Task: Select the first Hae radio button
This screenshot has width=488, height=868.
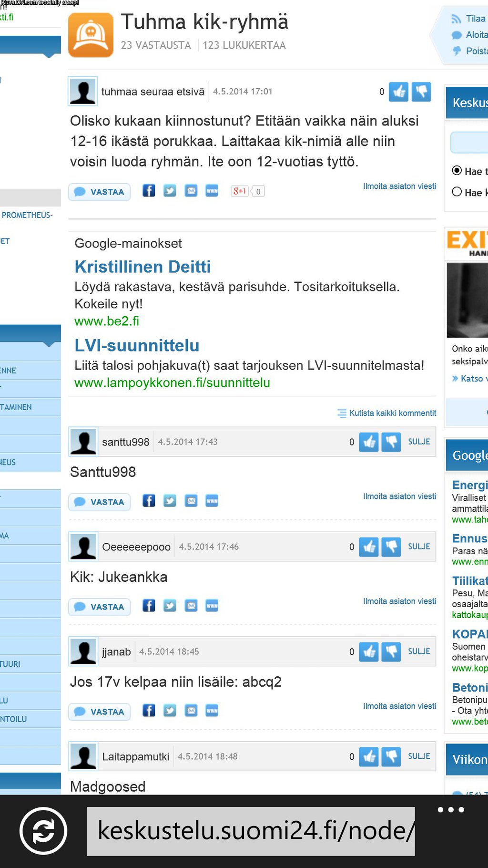Action: [457, 171]
